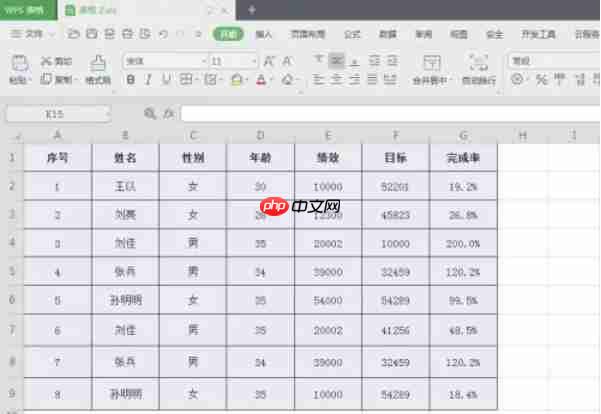
Task: Open the fill color dropdown arrow
Action: pos(247,80)
